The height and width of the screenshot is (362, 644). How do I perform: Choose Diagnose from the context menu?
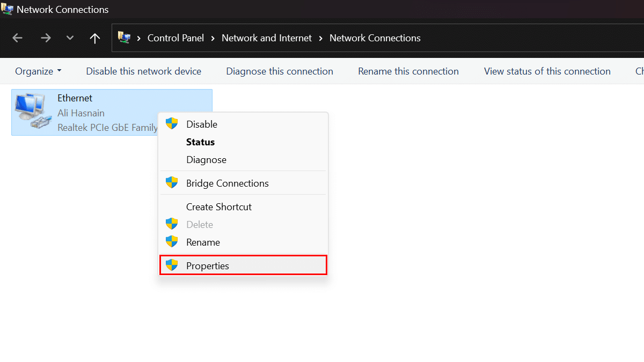coord(206,160)
